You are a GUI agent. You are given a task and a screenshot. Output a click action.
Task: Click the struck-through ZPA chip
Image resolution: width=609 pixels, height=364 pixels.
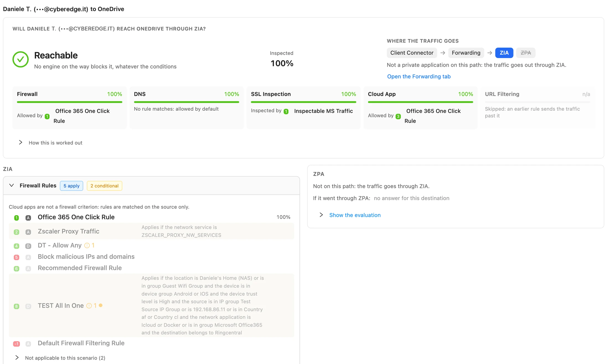pyautogui.click(x=526, y=53)
